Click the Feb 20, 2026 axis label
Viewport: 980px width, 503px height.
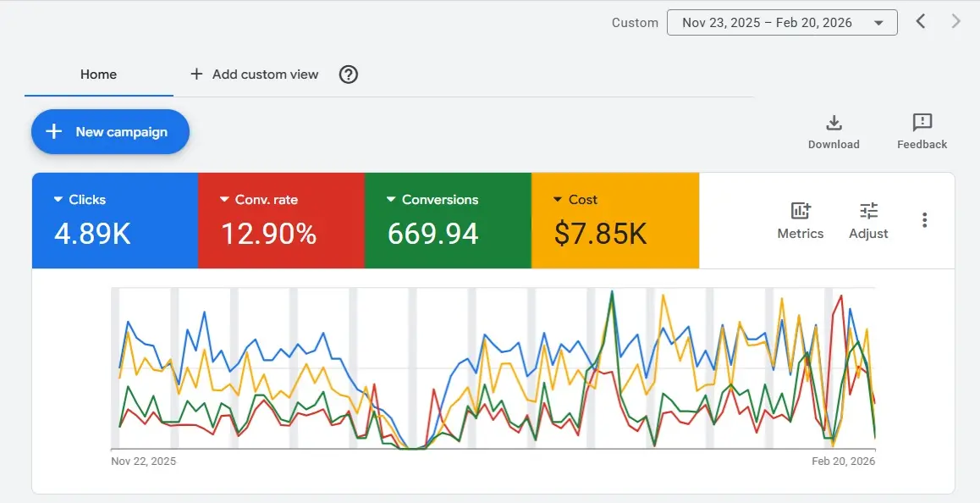point(843,462)
